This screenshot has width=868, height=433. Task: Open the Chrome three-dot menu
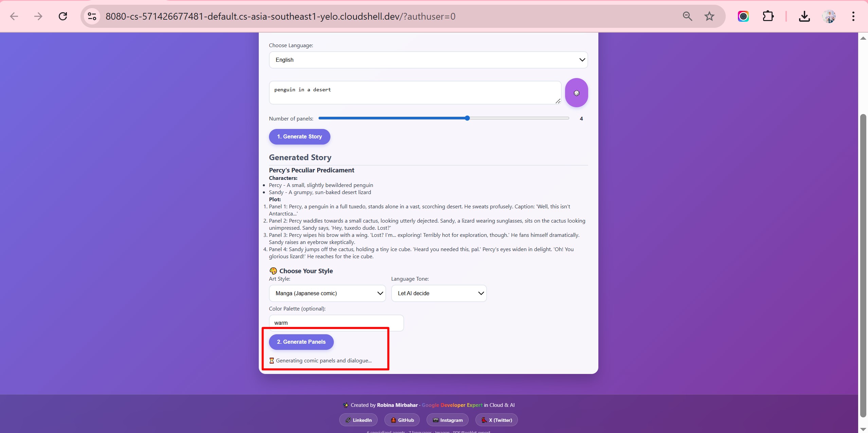853,16
